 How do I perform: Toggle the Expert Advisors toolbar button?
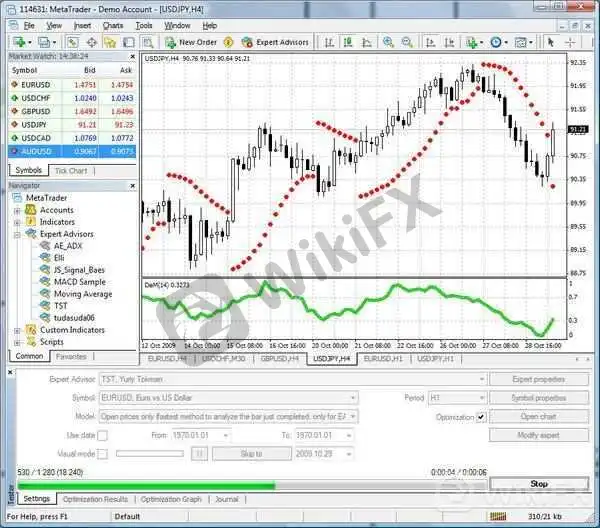pyautogui.click(x=276, y=42)
